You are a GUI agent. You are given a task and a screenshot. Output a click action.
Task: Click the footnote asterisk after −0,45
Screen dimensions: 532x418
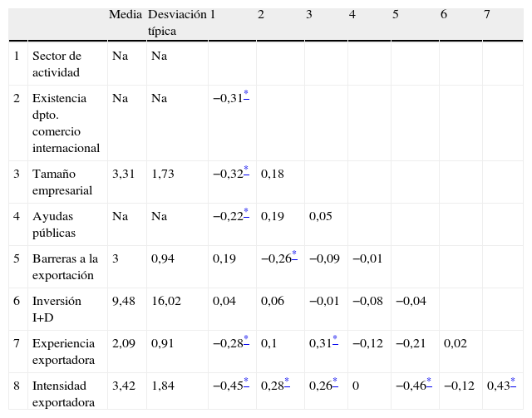point(246,383)
